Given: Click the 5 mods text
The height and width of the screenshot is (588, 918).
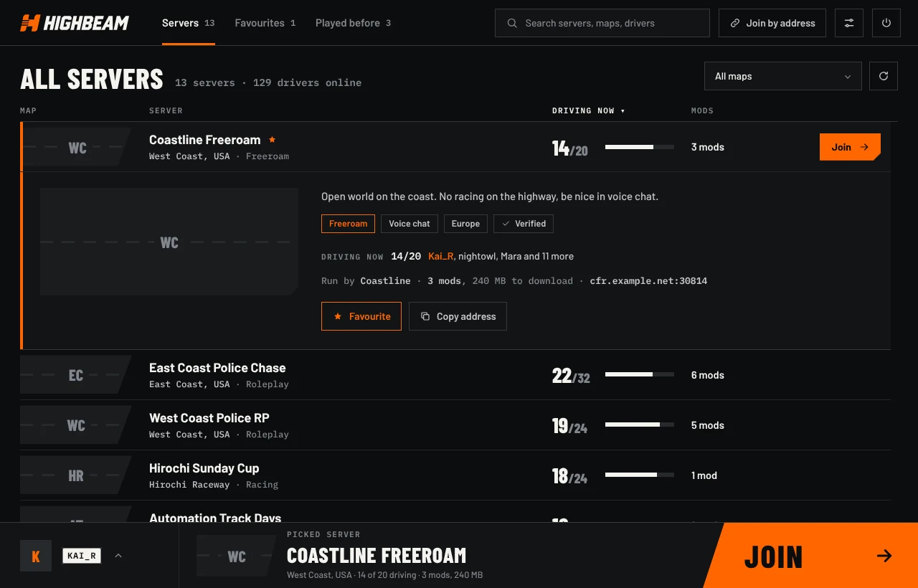Looking at the screenshot, I should pyautogui.click(x=708, y=425).
